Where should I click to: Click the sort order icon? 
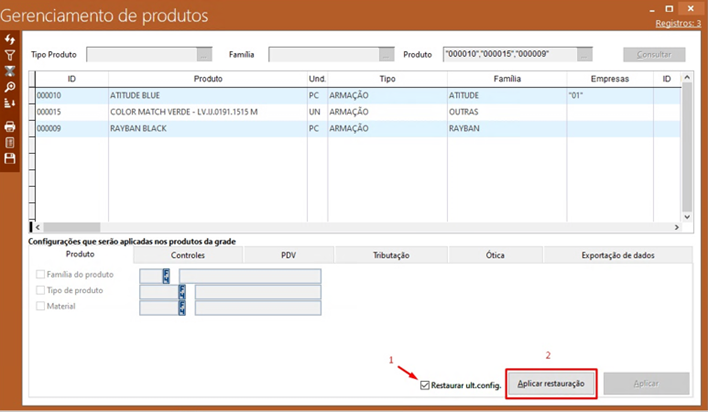tap(10, 103)
